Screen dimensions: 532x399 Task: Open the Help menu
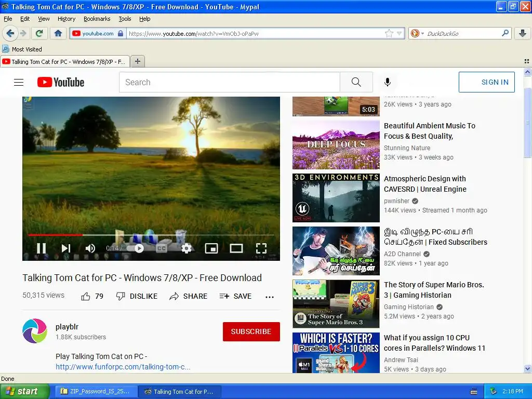(144, 19)
